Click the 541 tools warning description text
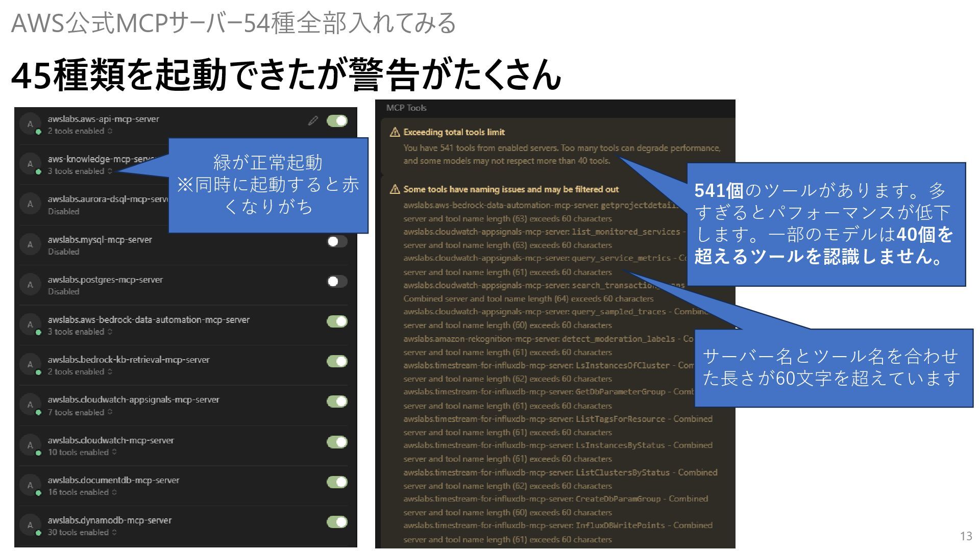 click(x=561, y=155)
